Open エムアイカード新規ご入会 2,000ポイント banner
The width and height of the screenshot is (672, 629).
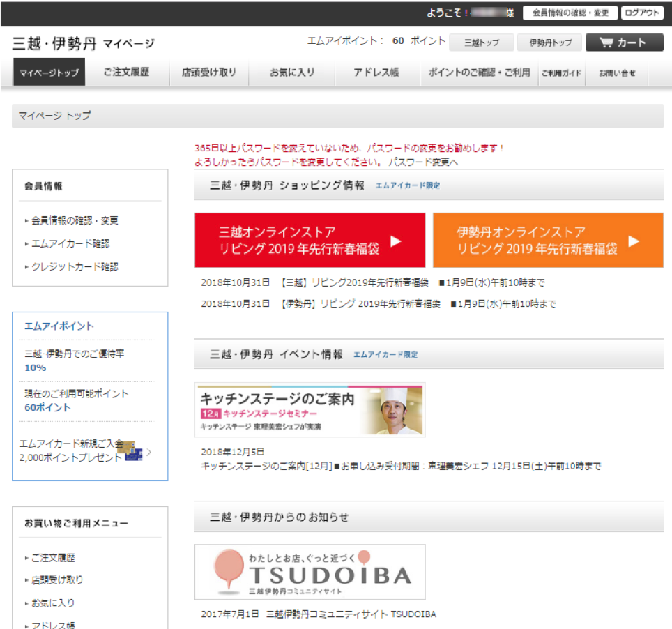85,450
